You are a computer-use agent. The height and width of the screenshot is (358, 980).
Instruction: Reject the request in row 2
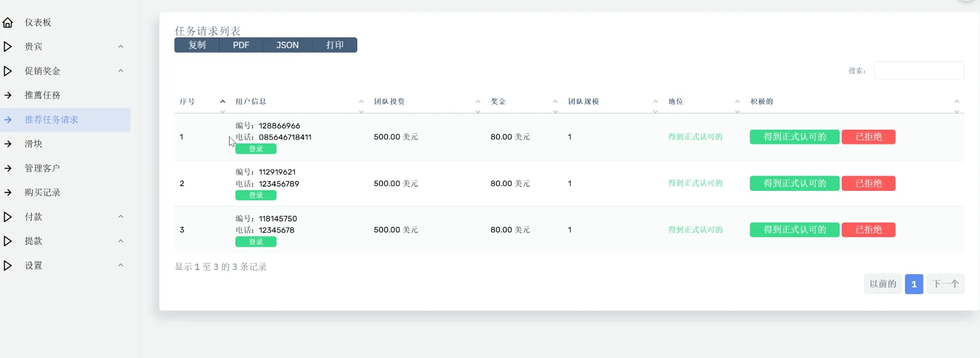(868, 183)
